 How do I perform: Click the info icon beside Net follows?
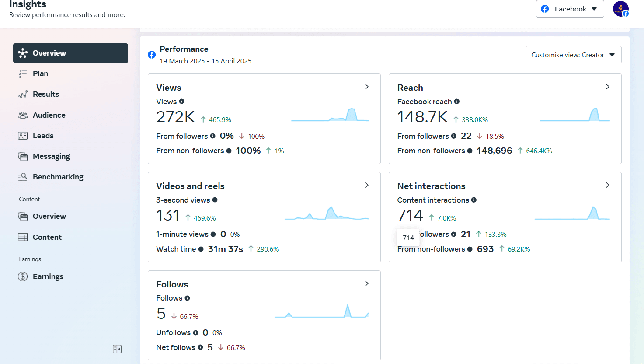pos(201,347)
